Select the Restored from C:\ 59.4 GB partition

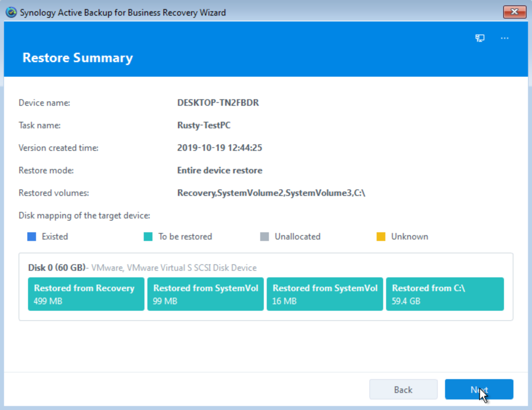pos(445,294)
